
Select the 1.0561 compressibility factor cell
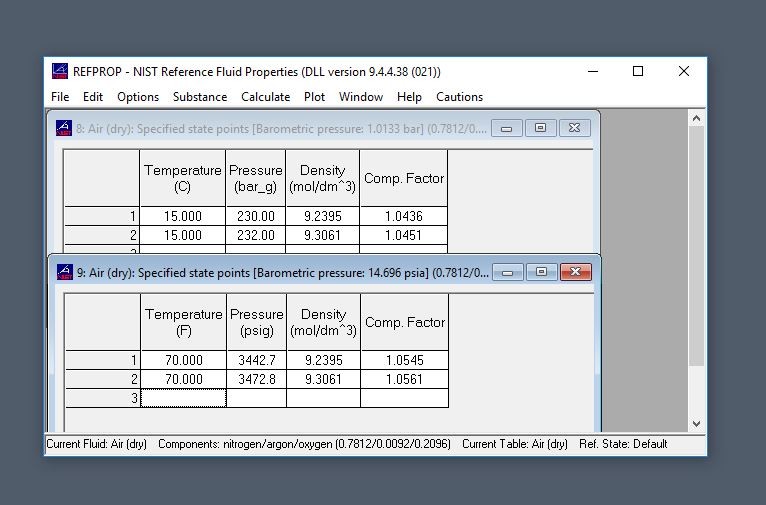(404, 379)
